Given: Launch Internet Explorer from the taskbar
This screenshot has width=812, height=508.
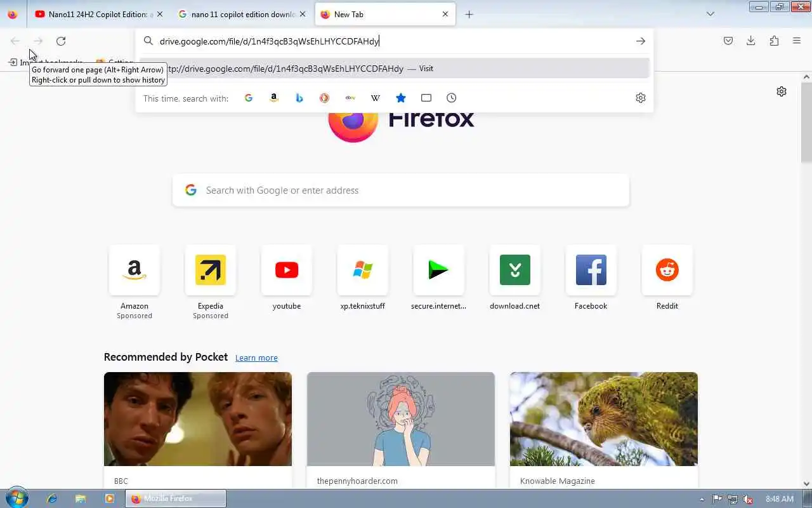Looking at the screenshot, I should click(x=52, y=499).
